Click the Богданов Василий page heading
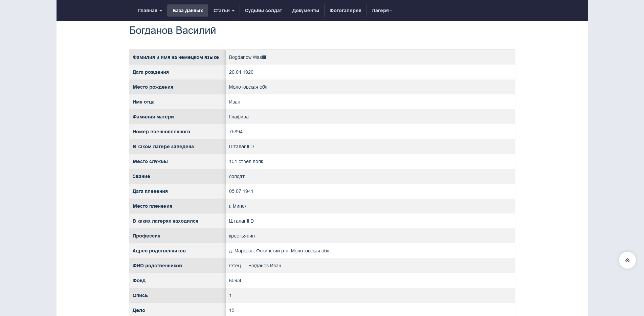 (x=172, y=30)
